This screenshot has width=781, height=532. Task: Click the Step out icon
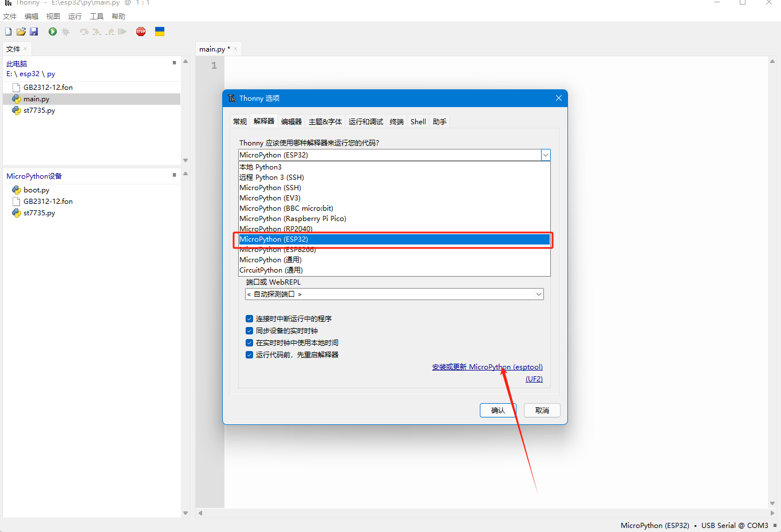109,31
